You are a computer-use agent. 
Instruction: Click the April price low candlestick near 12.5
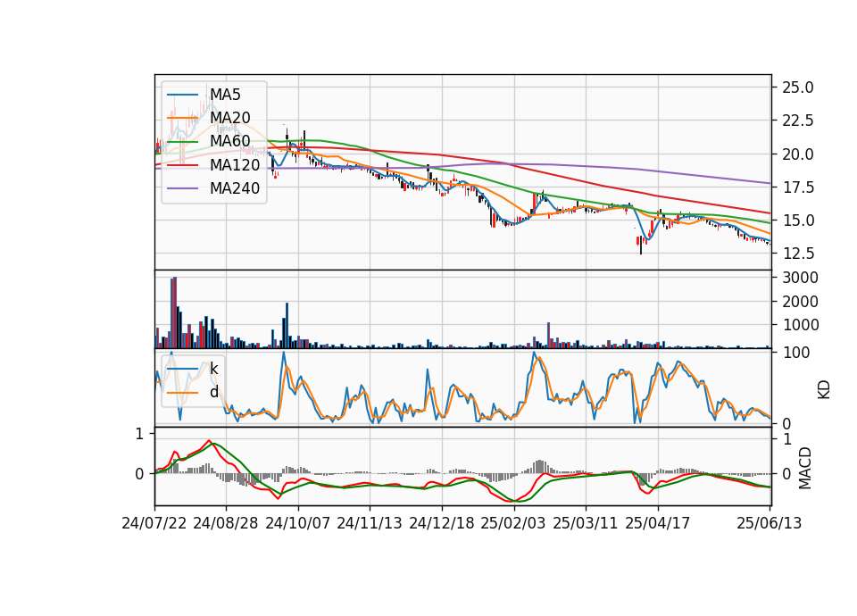pyautogui.click(x=641, y=245)
